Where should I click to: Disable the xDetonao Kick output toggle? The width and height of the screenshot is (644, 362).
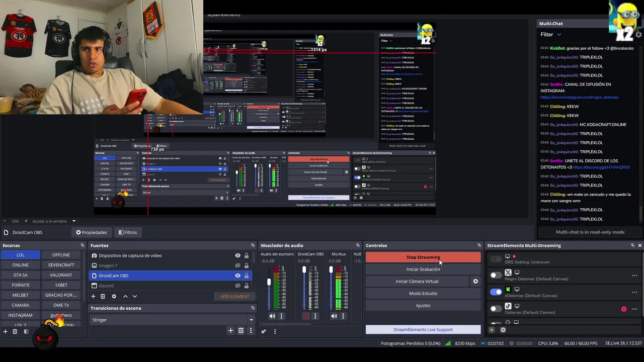(x=496, y=292)
